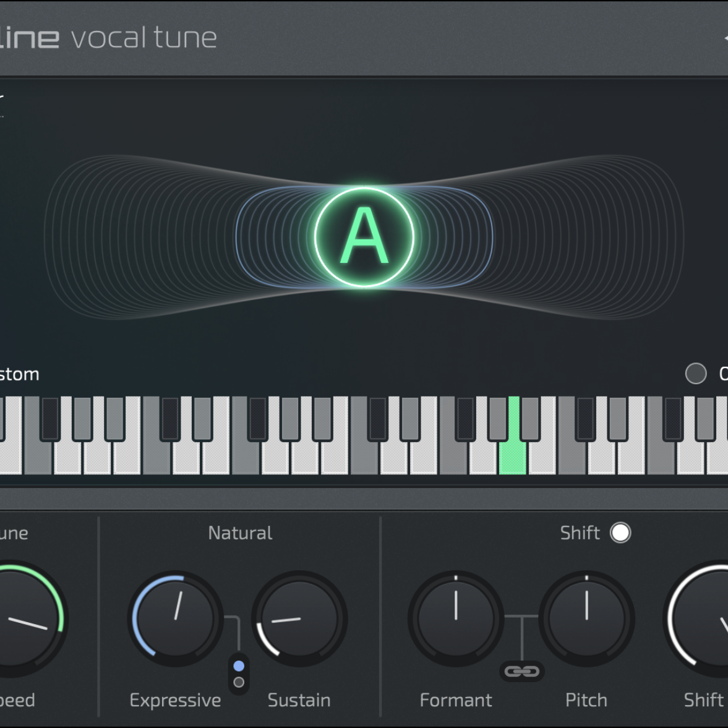Screen dimensions: 728x728
Task: Toggle the Shift enable button
Action: tap(621, 533)
